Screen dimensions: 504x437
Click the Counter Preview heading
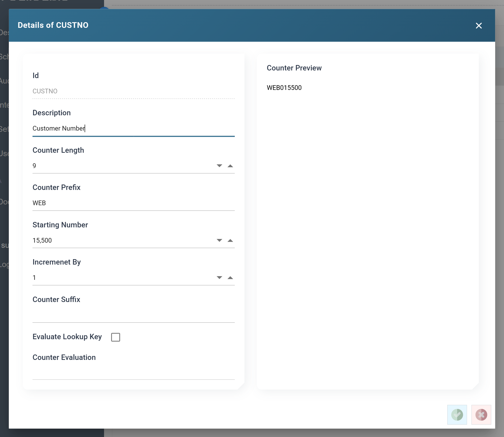(294, 68)
